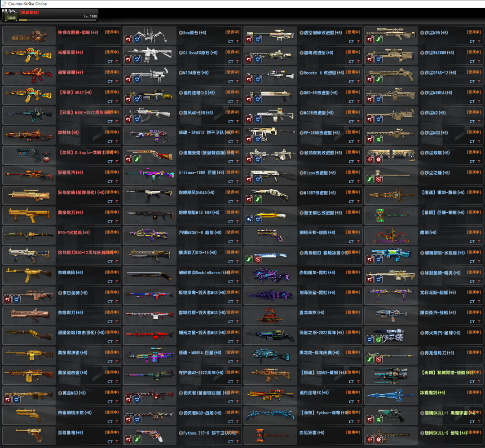485x448 pixels.
Task: Select 破军邪眼 weapon thumbnail
Action: click(x=29, y=75)
